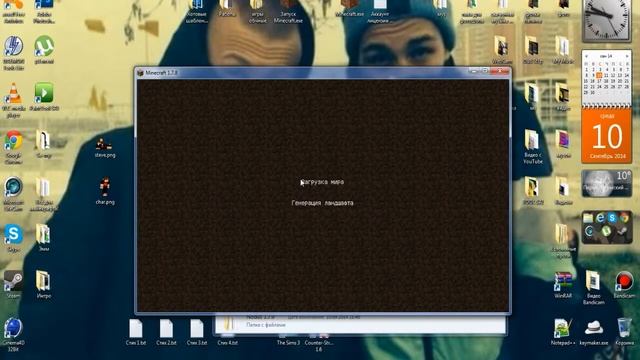The width and height of the screenshot is (640, 360).
Task: Select the Стих 4.txt desktop label
Action: click(227, 343)
